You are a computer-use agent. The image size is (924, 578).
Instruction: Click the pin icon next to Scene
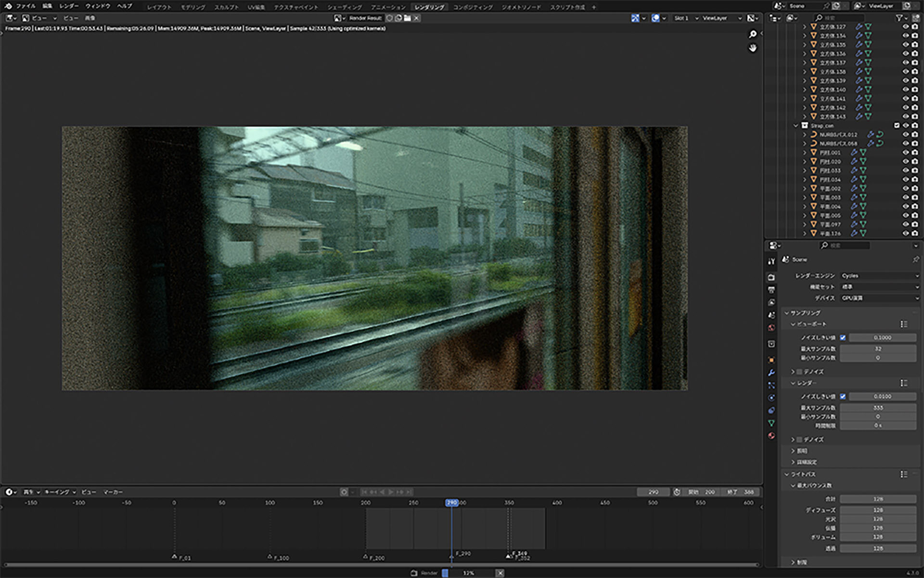point(915,260)
